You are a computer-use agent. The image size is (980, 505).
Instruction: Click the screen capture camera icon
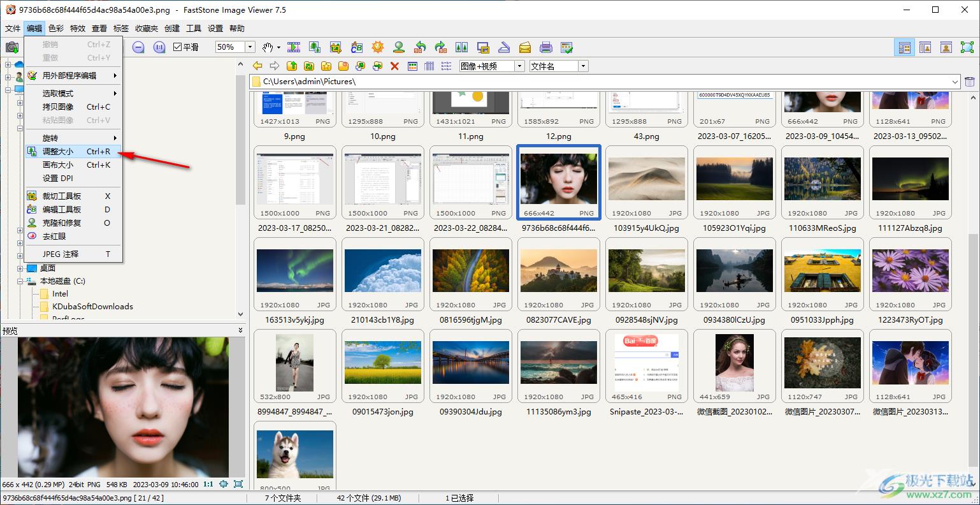coord(11,47)
